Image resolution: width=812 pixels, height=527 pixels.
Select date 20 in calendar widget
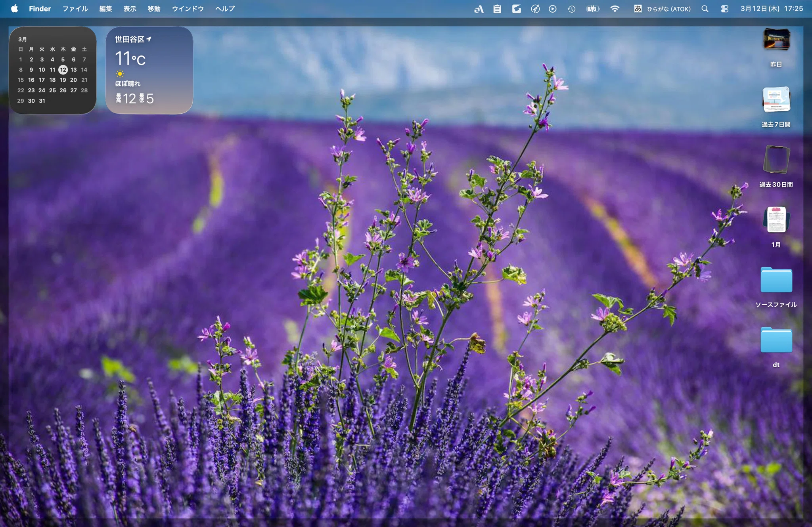click(73, 80)
